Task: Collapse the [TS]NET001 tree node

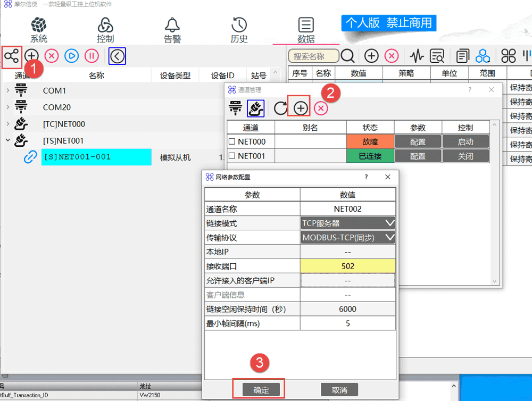Action: (x=7, y=141)
